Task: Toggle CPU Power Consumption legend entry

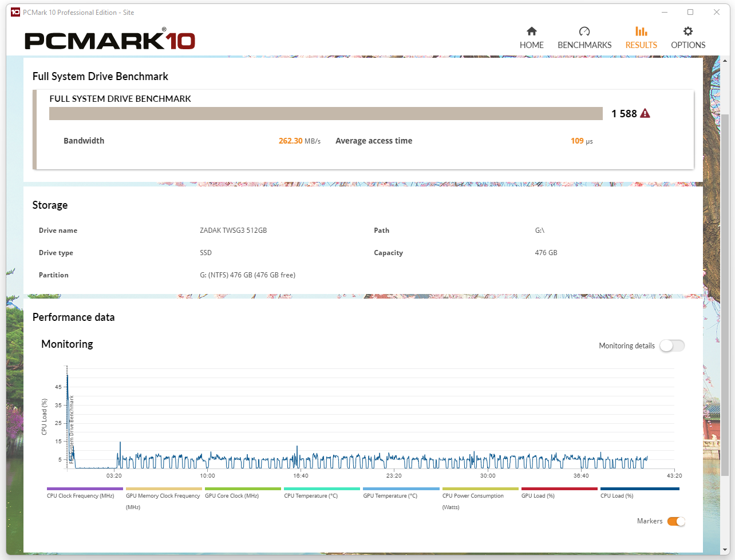Action: [x=480, y=499]
